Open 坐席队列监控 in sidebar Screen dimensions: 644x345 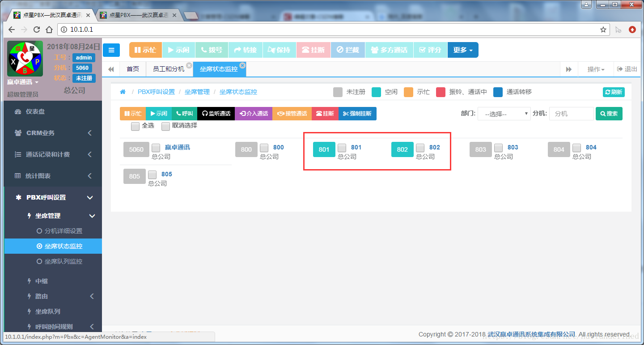point(53,261)
